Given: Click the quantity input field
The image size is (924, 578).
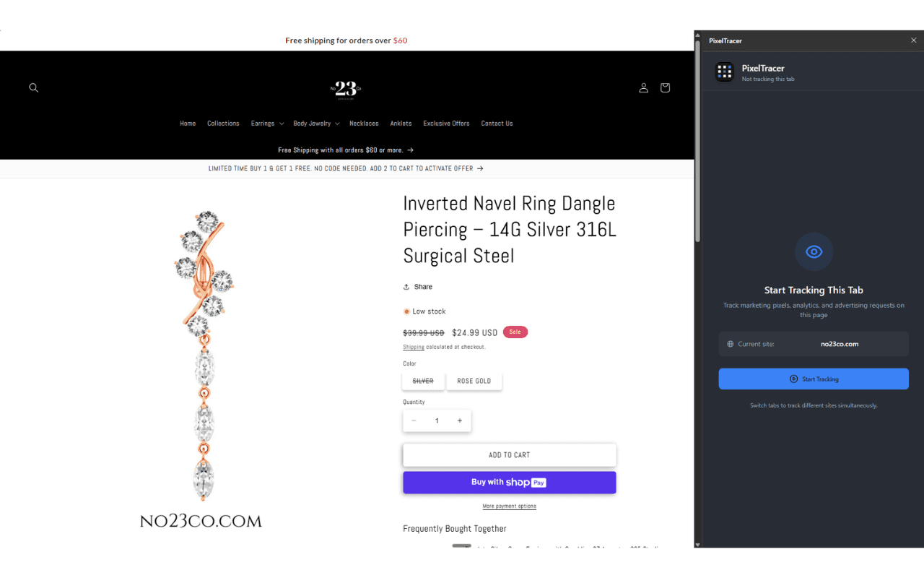Looking at the screenshot, I should point(437,420).
